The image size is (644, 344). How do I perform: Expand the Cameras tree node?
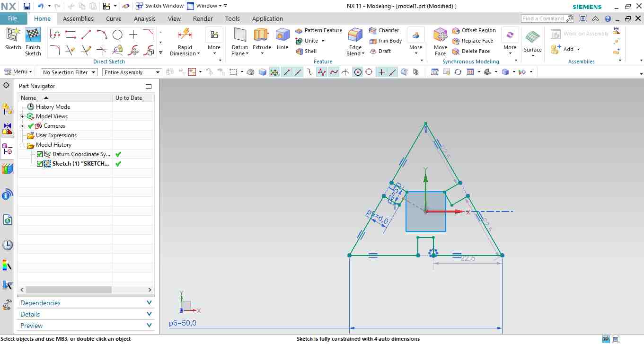coord(23,126)
